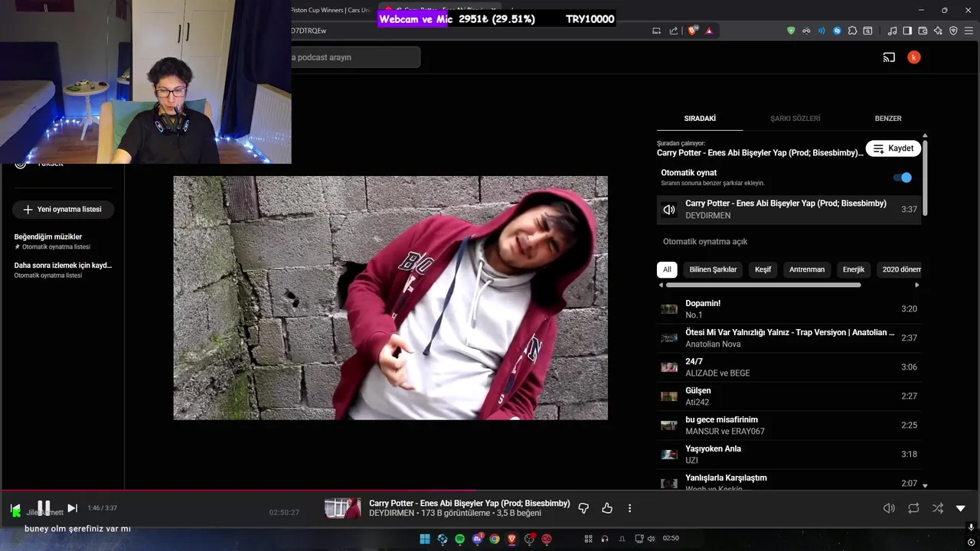Click the queue panel vertical scrollbar
Image resolution: width=980 pixels, height=551 pixels.
pyautogui.click(x=925, y=178)
